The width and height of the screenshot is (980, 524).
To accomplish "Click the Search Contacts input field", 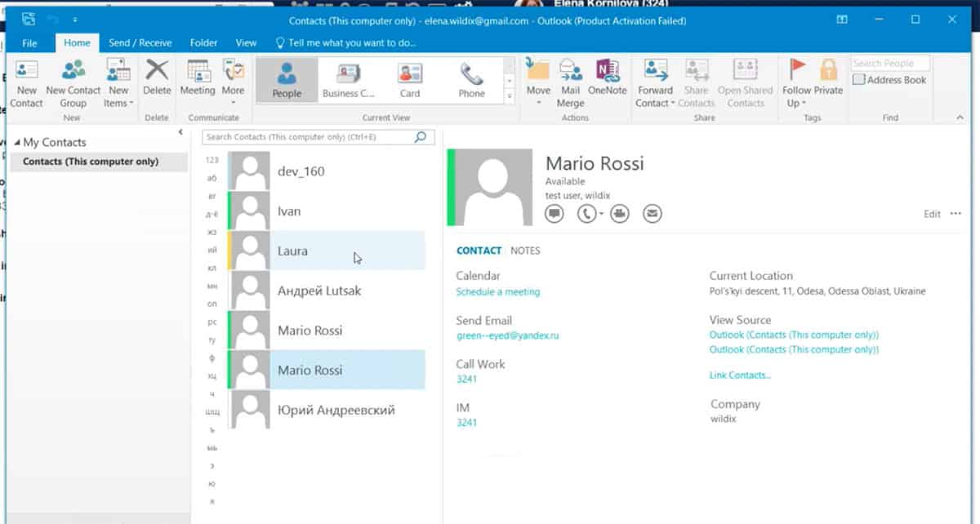I will pos(308,137).
